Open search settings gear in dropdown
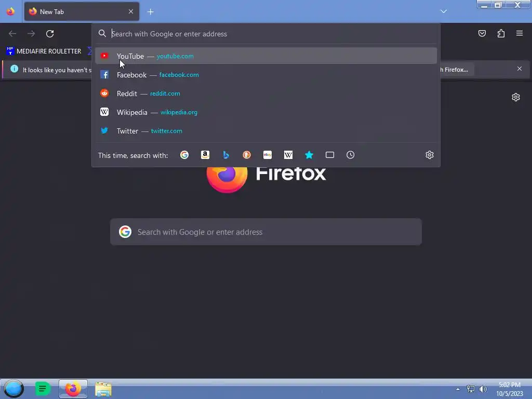Viewport: 532px width, 399px height. pyautogui.click(x=430, y=155)
